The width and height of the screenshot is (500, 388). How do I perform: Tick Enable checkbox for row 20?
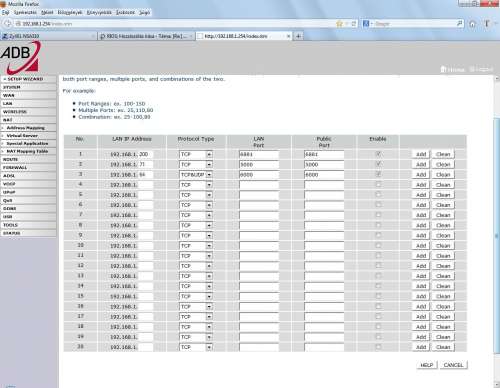[x=378, y=347]
